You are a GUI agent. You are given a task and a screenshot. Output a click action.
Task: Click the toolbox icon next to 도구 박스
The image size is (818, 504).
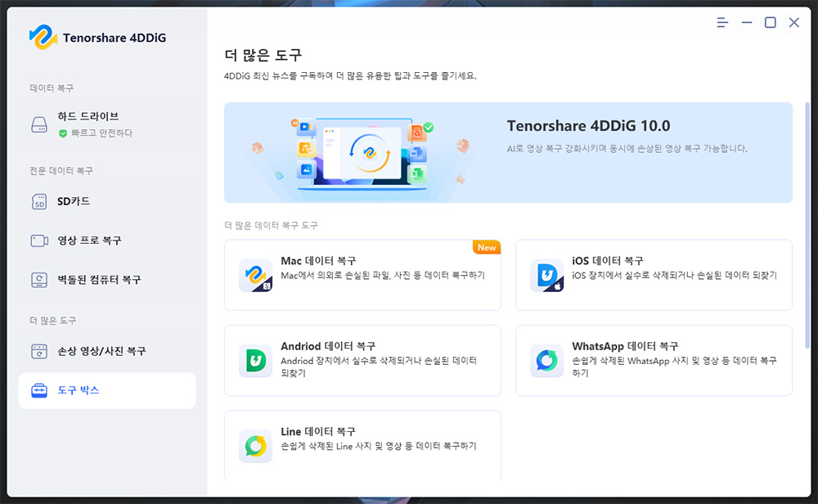tap(39, 390)
